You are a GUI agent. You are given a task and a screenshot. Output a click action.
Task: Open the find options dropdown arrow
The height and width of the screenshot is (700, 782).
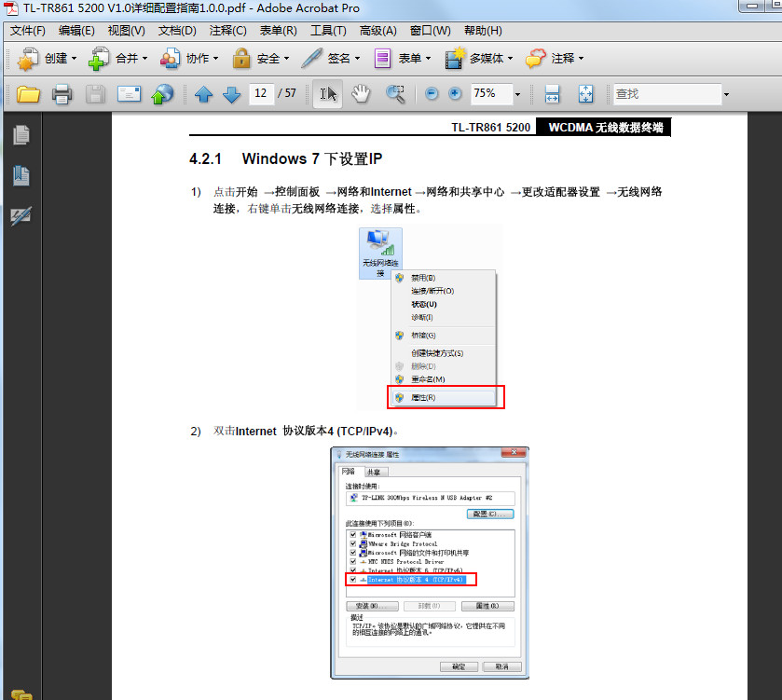click(x=726, y=94)
